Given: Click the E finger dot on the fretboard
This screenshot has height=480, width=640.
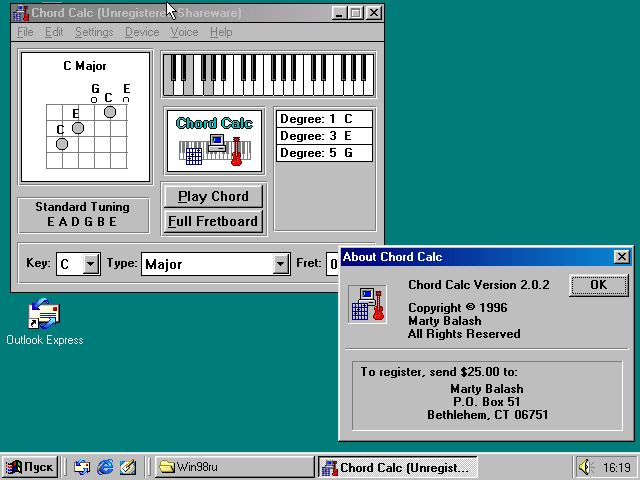Looking at the screenshot, I should click(78, 128).
